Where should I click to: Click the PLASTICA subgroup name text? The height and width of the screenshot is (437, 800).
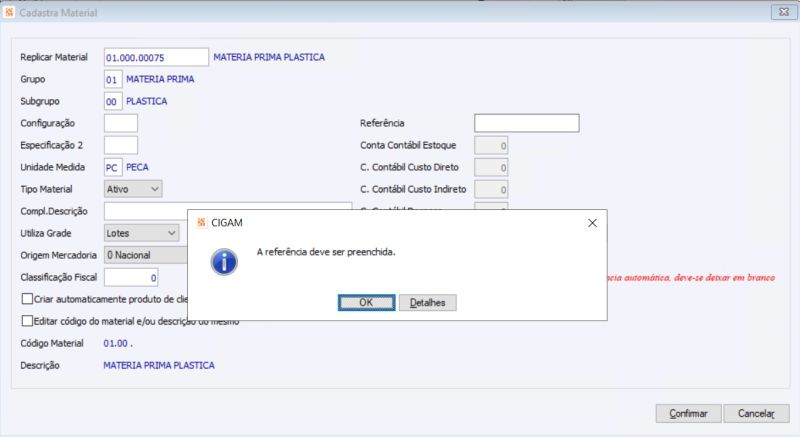pos(146,101)
